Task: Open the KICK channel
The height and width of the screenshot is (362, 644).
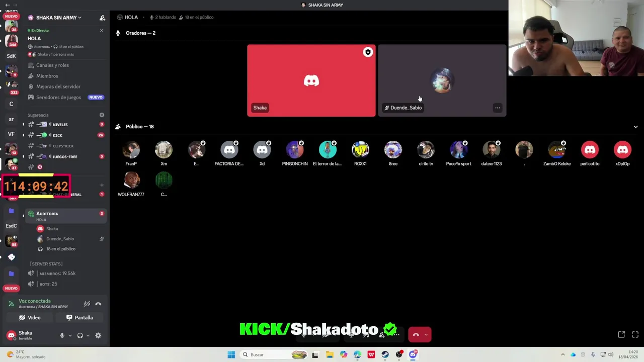Action: pos(65,135)
